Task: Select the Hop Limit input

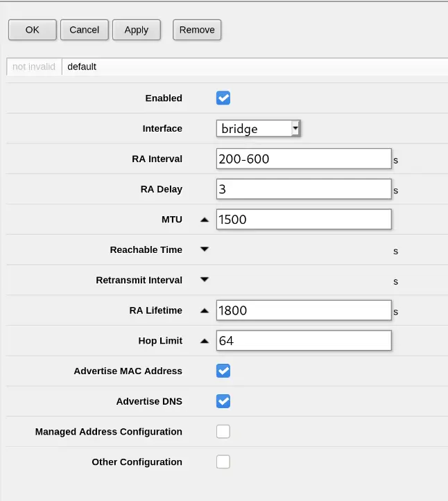Action: (304, 341)
